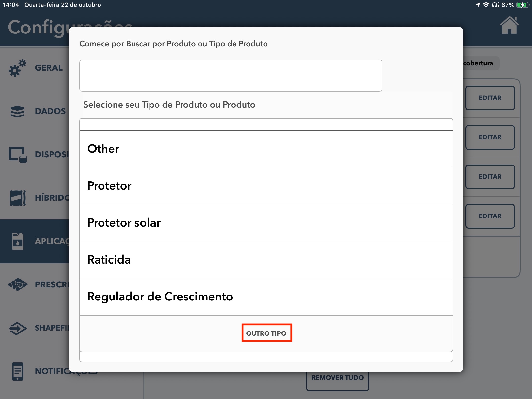Open the GERAL settings gear icon
The image size is (532, 399).
pos(17,68)
